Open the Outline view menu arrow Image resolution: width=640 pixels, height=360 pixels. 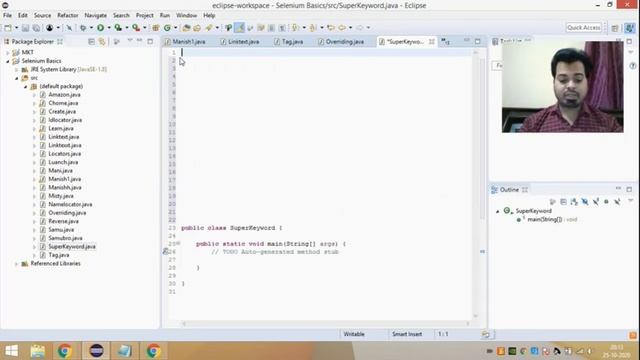pos(630,201)
